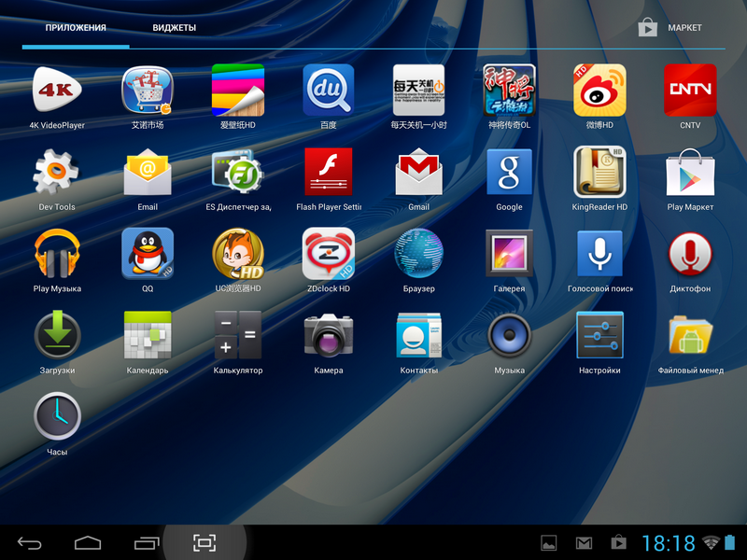Open the QQ penguin app
Image resolution: width=747 pixels, height=560 pixels.
(148, 254)
